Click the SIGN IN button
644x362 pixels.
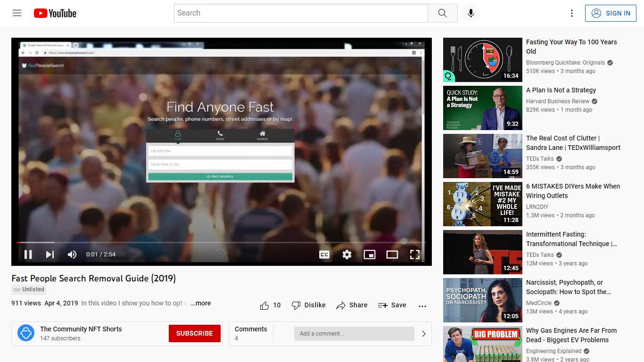click(611, 13)
